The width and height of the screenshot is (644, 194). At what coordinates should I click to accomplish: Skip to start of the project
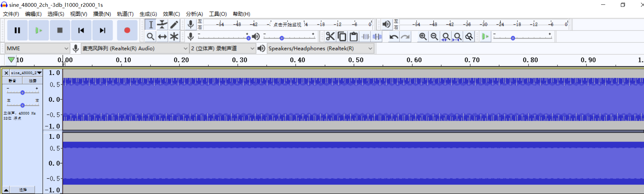81,30
